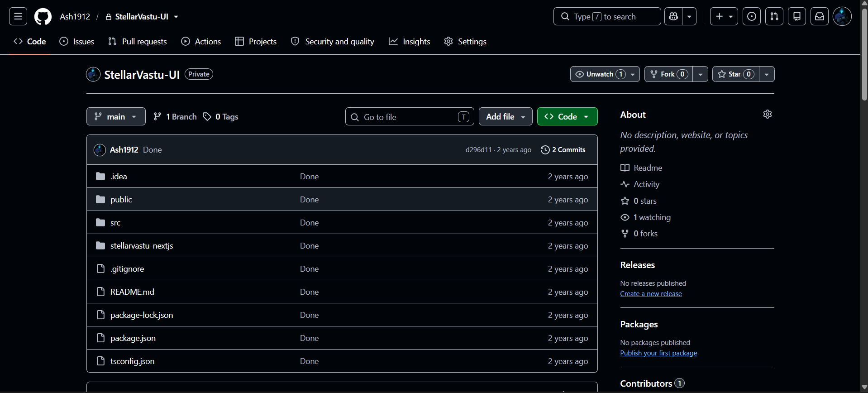
Task: Open the Create new plus menu
Action: [724, 17]
